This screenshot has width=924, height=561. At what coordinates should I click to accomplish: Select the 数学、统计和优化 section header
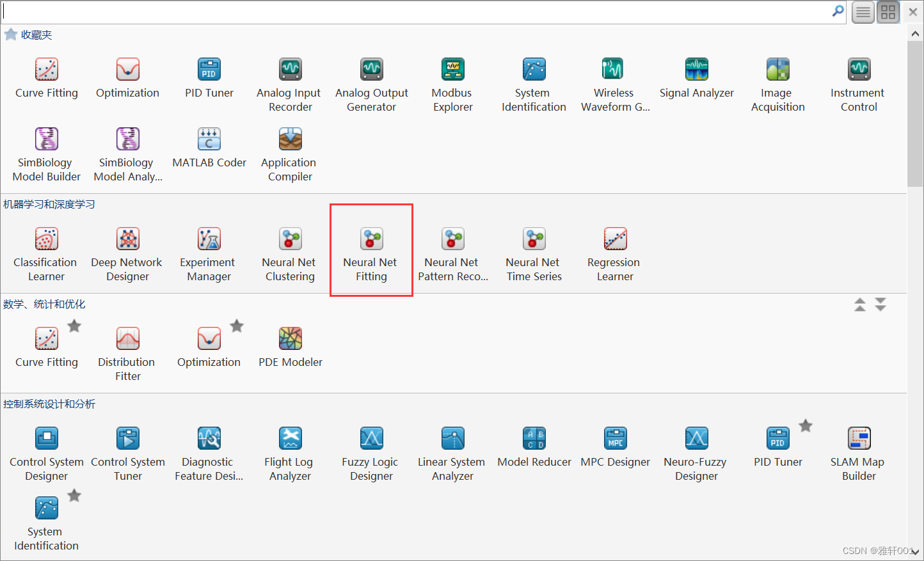(44, 304)
